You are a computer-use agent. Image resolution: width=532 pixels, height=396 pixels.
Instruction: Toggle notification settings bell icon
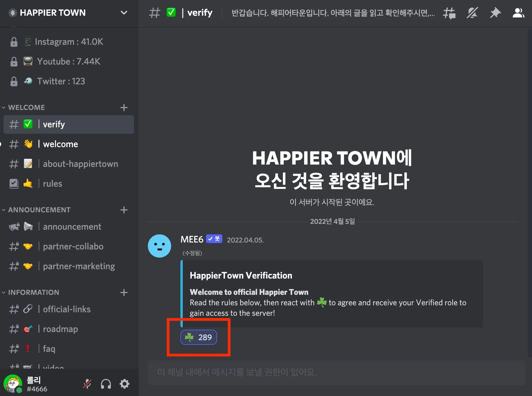pyautogui.click(x=472, y=13)
